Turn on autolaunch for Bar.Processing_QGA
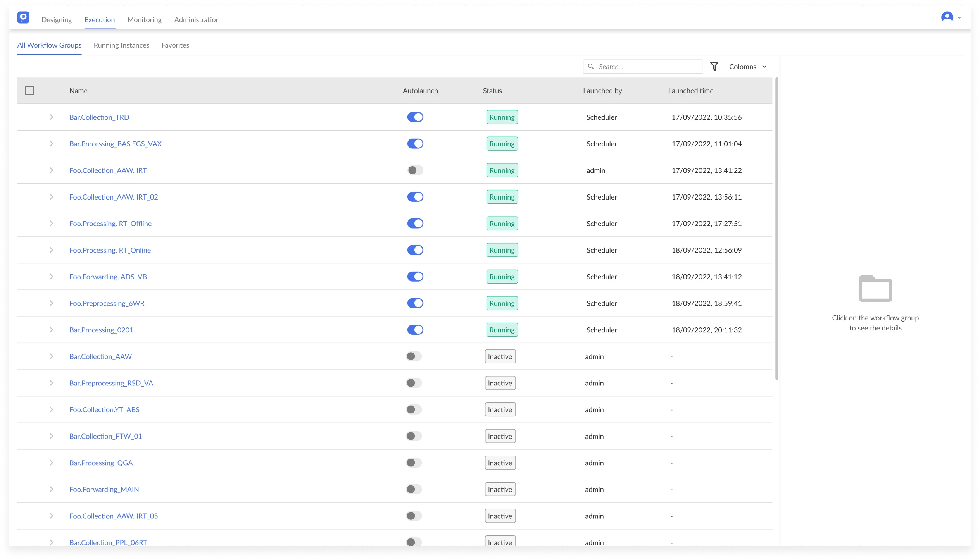 pyautogui.click(x=414, y=463)
